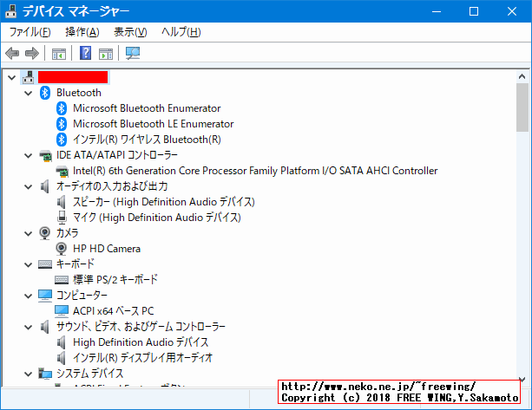Select インテル(R) ディスプレイ用オーディオ label
Viewport: 532px width, 410px height.
[142, 358]
